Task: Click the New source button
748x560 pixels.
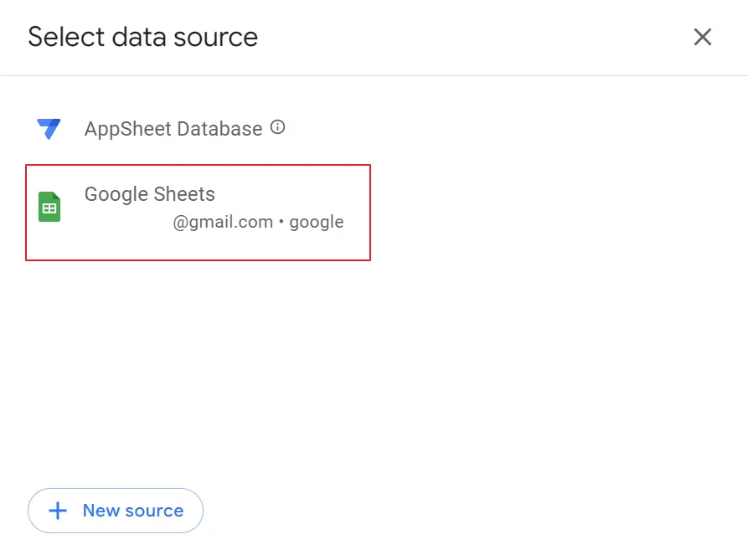Action: pyautogui.click(x=116, y=511)
